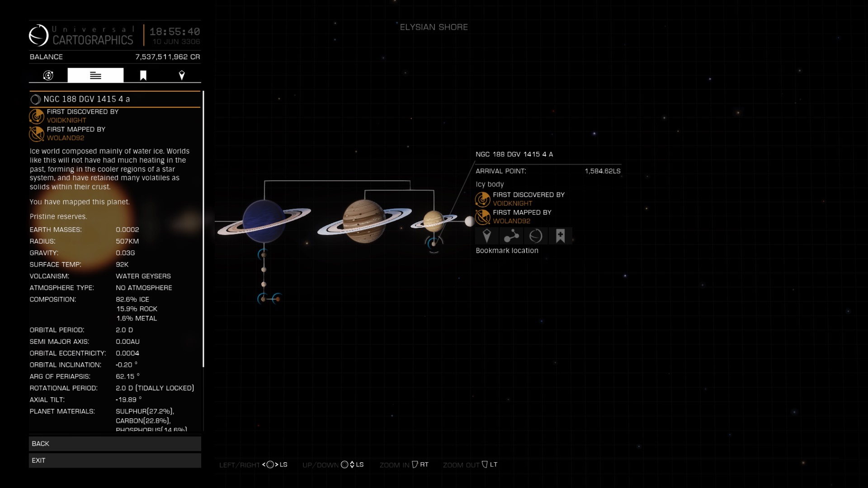Click the First Discovered By badge in left panel
Viewport: 868px width, 488px height.
tap(37, 116)
